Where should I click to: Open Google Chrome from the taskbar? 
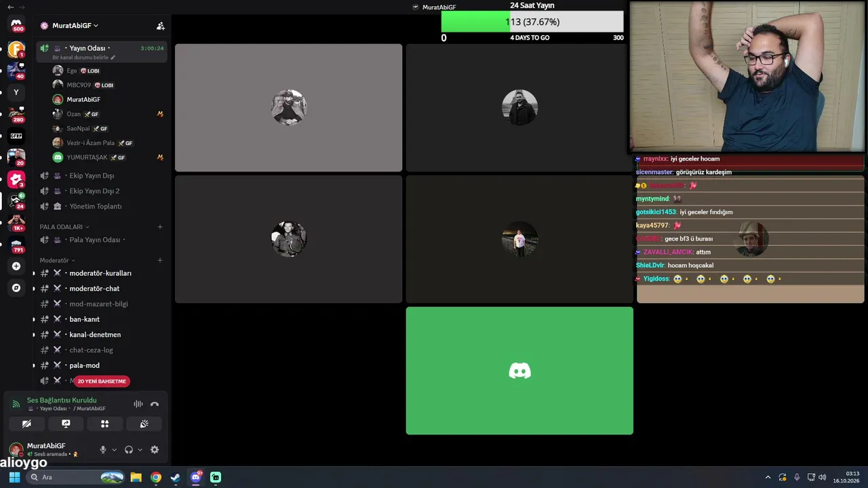click(156, 477)
